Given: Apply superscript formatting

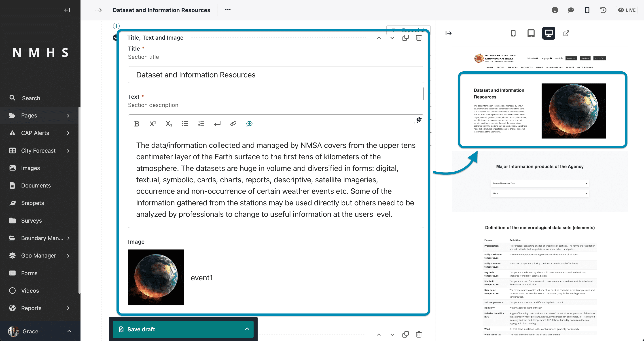Looking at the screenshot, I should coord(153,124).
